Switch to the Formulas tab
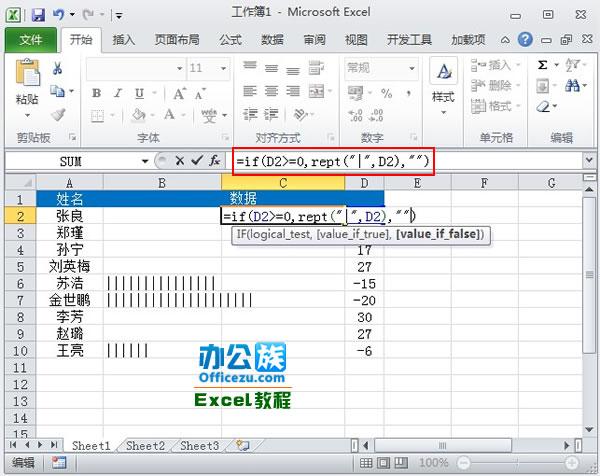 230,40
